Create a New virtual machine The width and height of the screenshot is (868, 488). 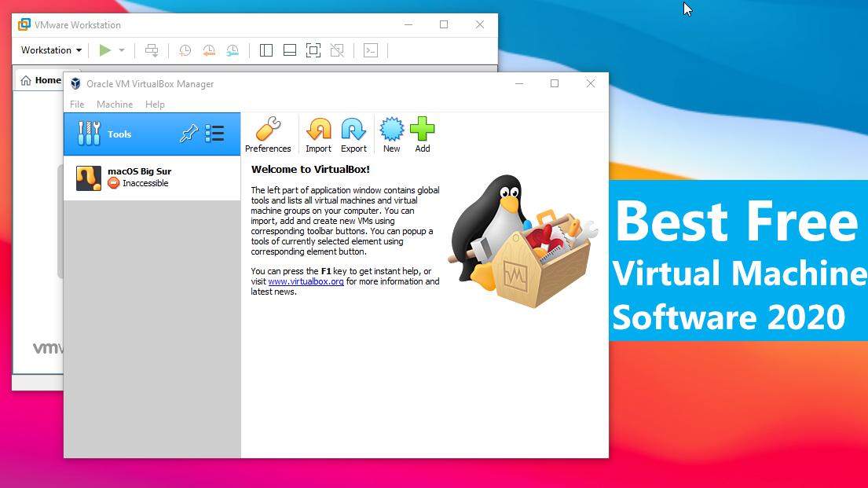[391, 133]
